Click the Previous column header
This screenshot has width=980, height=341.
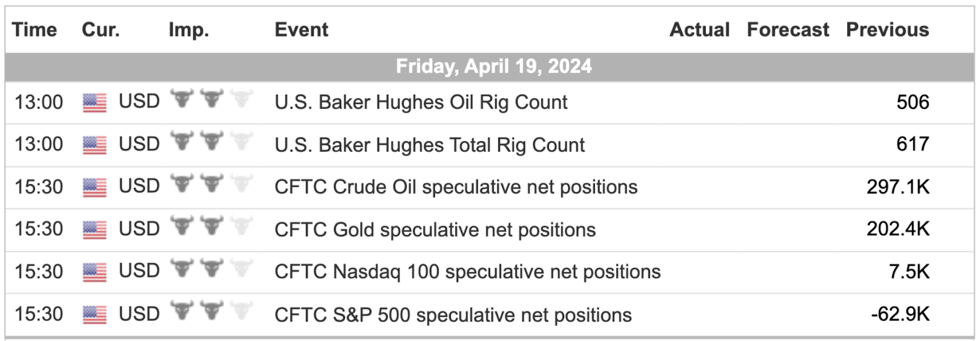click(888, 29)
